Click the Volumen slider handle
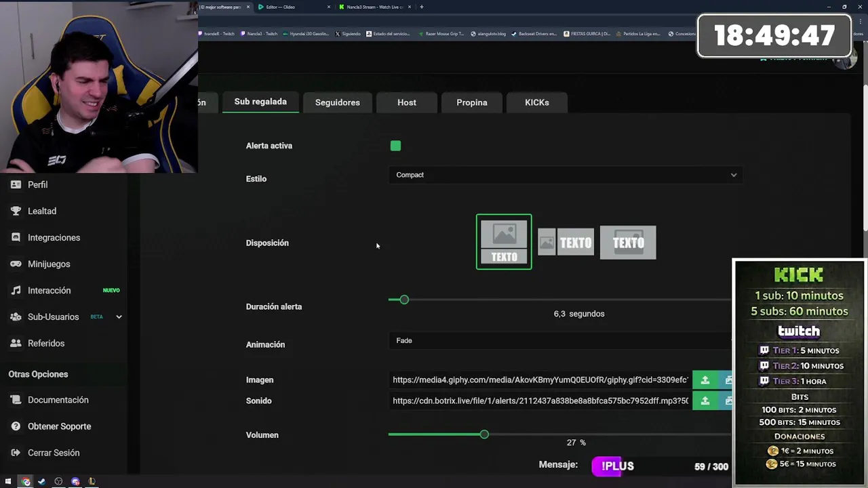868x488 pixels. click(x=484, y=434)
